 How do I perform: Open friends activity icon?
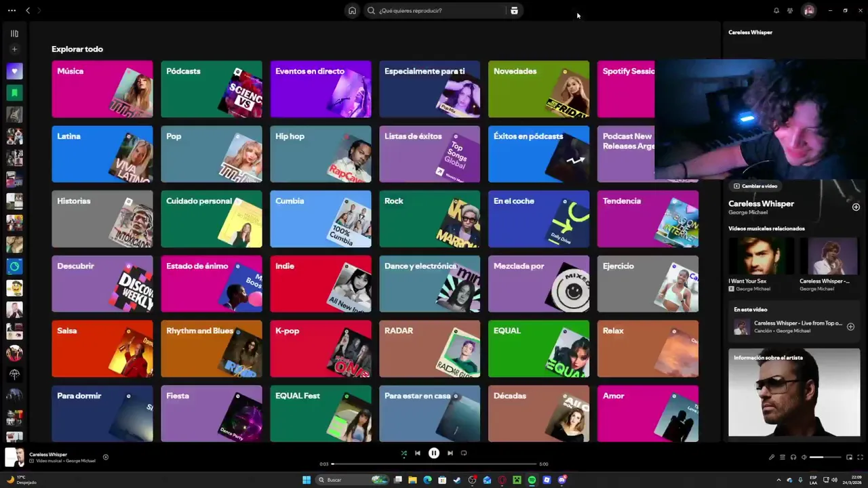[790, 11]
